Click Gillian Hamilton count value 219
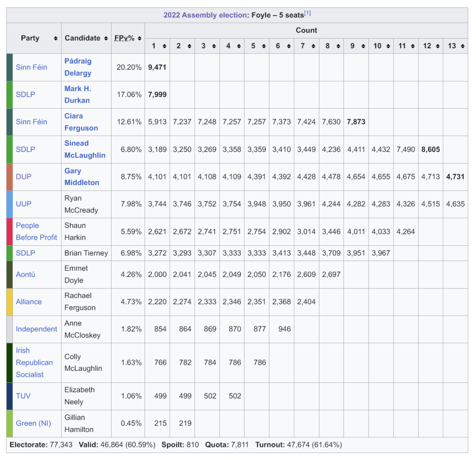The width and height of the screenshot is (476, 460). pyautogui.click(x=185, y=424)
